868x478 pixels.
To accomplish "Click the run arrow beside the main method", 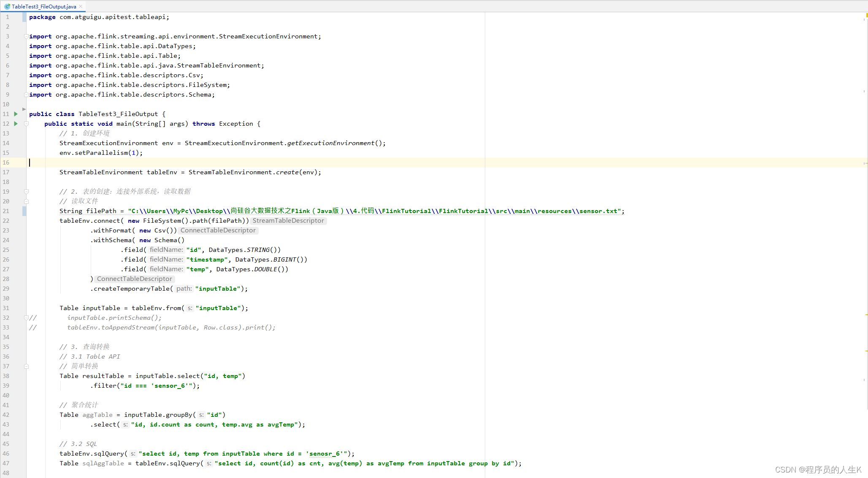I will pos(16,124).
